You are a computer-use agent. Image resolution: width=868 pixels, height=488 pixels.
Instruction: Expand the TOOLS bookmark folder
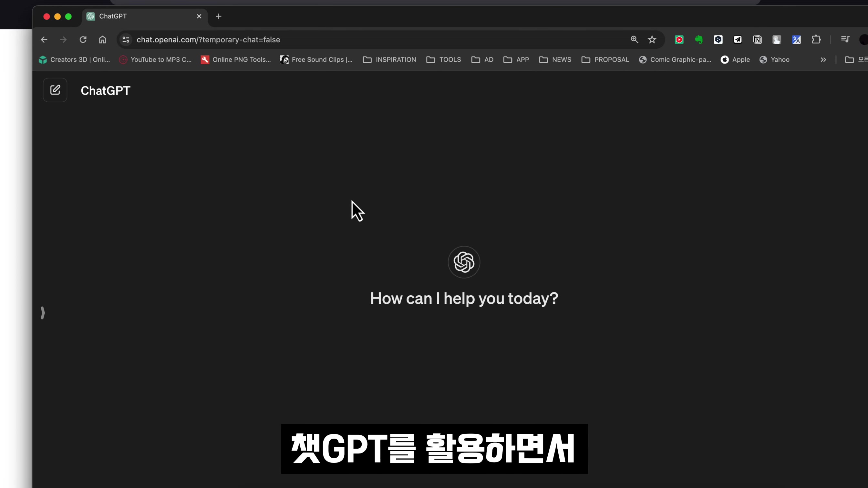pos(443,60)
